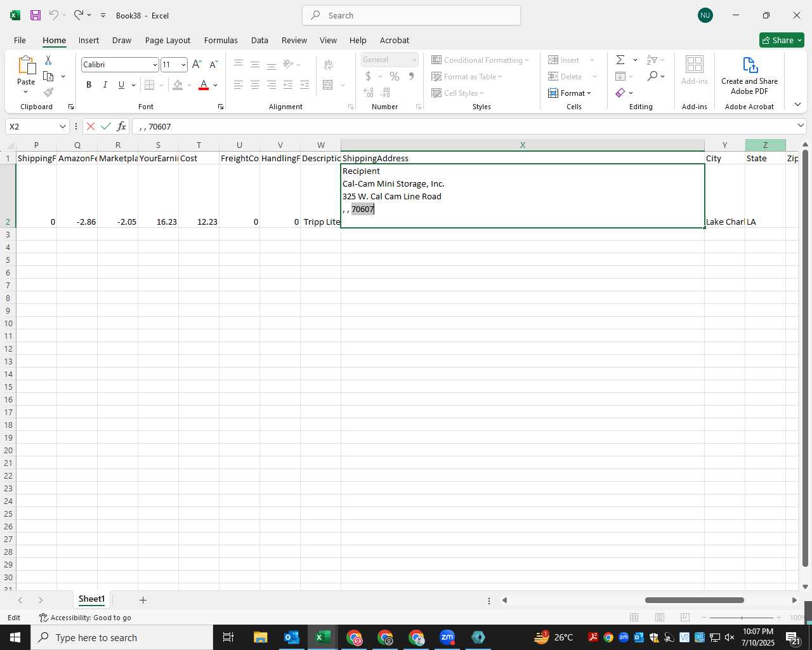Viewport: 812px width, 650px height.
Task: Click the Paste clipboard icon
Action: (x=26, y=65)
